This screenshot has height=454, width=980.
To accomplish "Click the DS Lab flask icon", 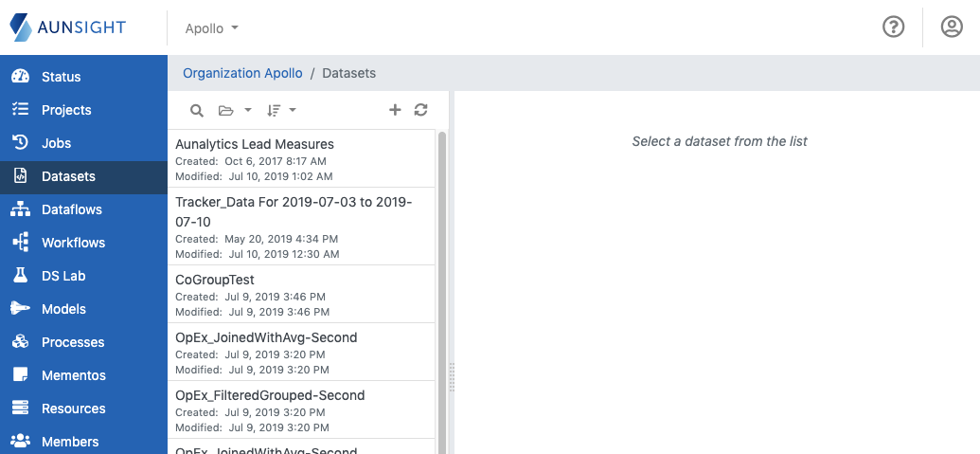I will (21, 276).
